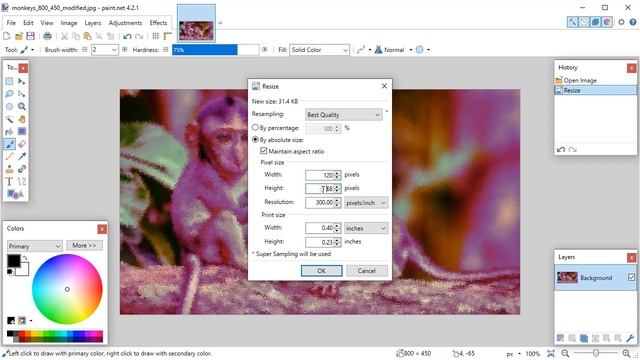Select the By percentage radio button
The width and height of the screenshot is (640, 360).
[255, 128]
